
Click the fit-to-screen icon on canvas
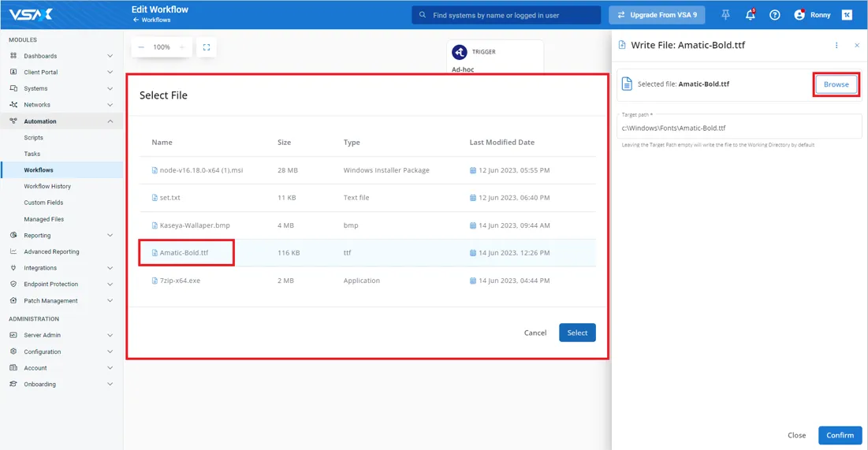pyautogui.click(x=207, y=47)
